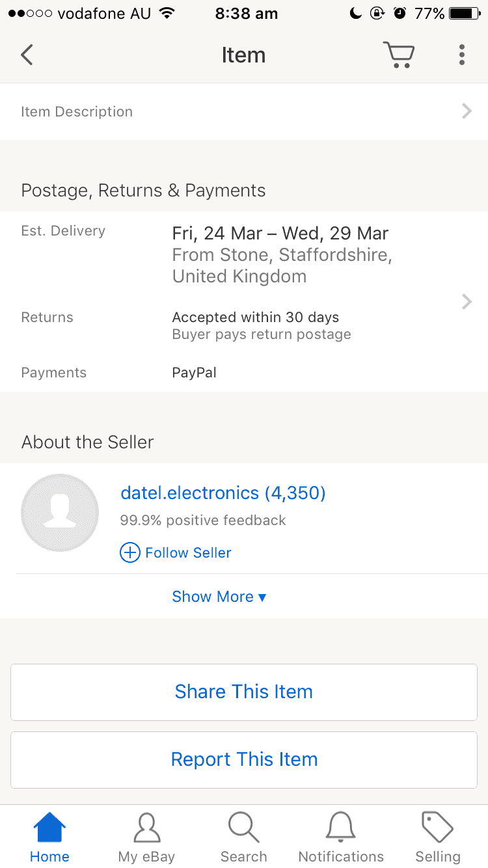Tap Share This Item button
The height and width of the screenshot is (868, 488).
pos(244,692)
